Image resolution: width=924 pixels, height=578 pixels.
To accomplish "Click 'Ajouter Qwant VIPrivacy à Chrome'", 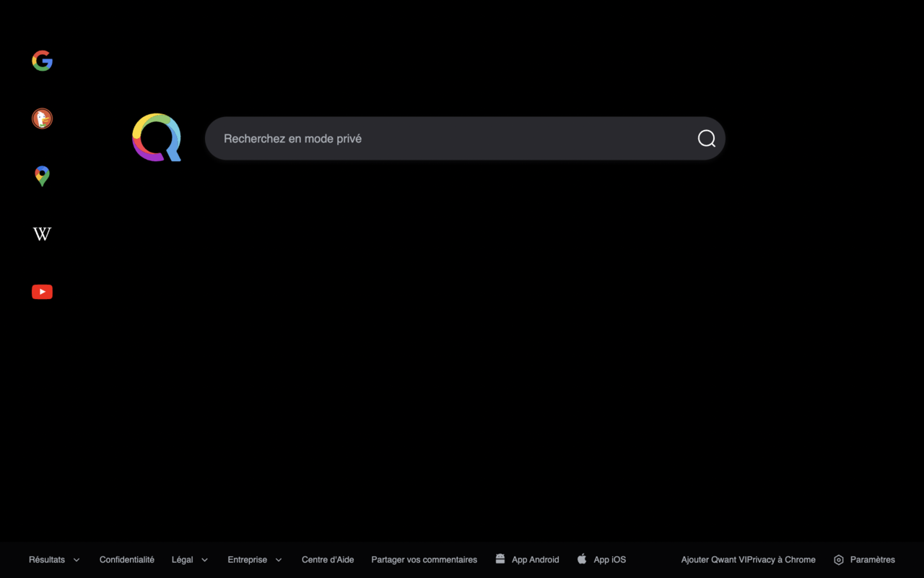I will click(x=749, y=560).
